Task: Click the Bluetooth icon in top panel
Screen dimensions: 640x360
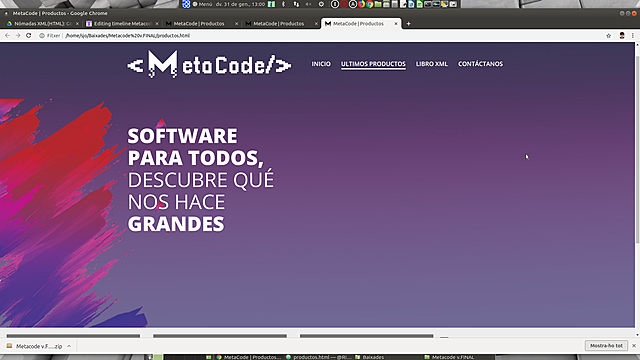Action: pos(283,4)
